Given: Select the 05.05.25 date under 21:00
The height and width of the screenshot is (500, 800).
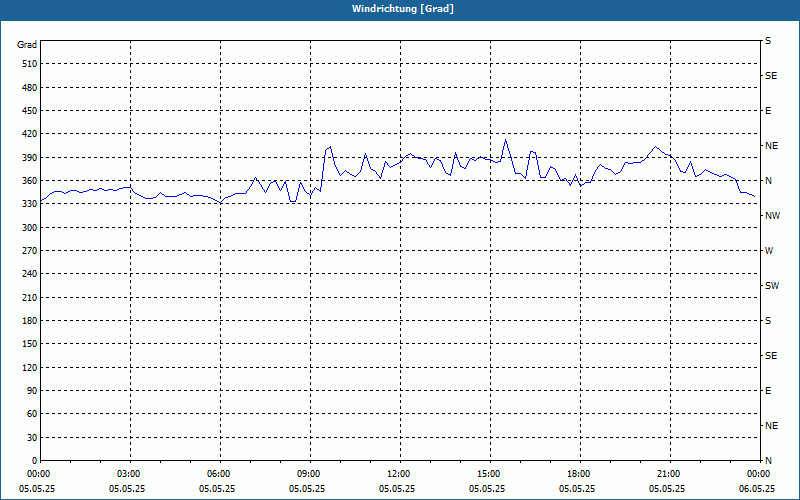Looking at the screenshot, I should click(x=667, y=488).
